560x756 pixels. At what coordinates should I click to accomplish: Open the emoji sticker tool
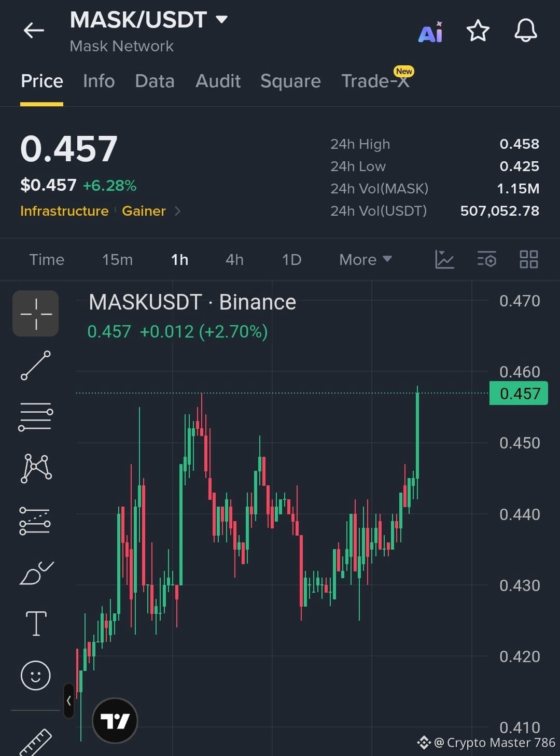[x=35, y=676]
